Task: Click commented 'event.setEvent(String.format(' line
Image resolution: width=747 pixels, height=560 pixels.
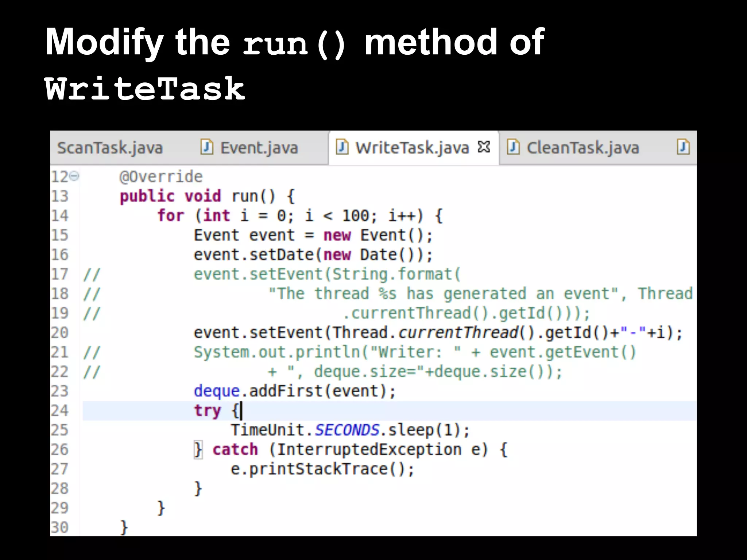Action: pos(327,274)
